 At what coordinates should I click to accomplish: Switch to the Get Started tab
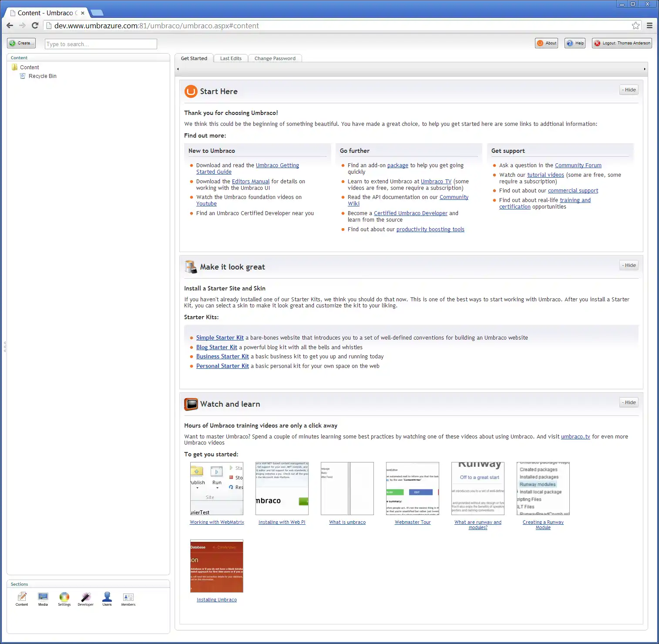coord(194,58)
